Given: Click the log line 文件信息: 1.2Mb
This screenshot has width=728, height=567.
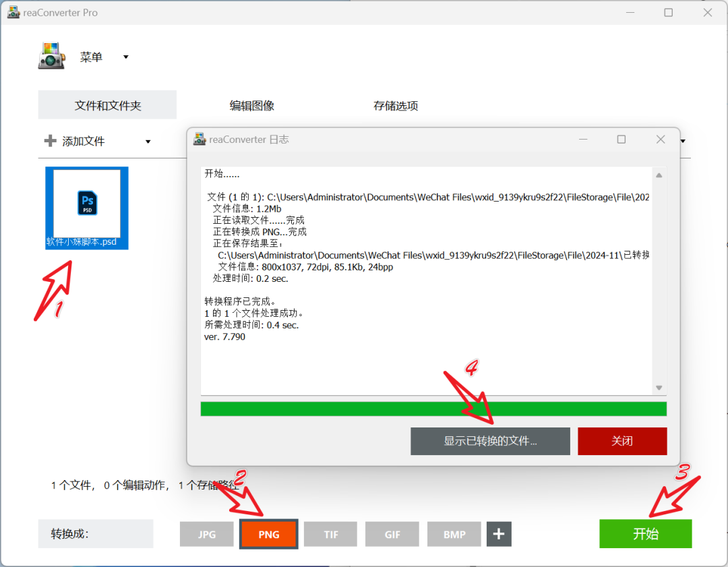Looking at the screenshot, I should click(x=247, y=208).
